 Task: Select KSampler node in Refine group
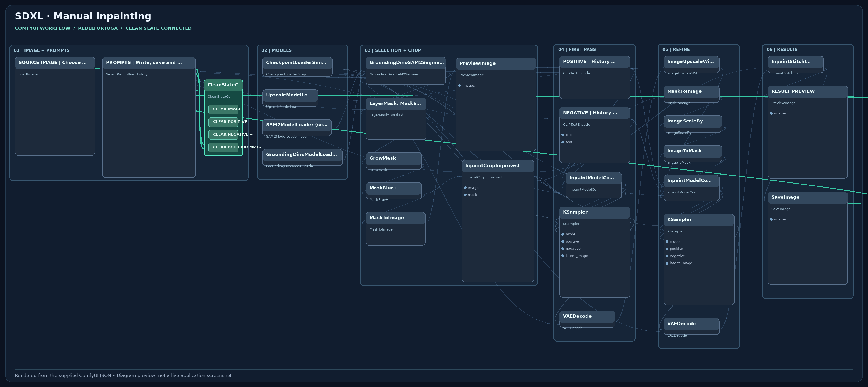click(x=699, y=260)
